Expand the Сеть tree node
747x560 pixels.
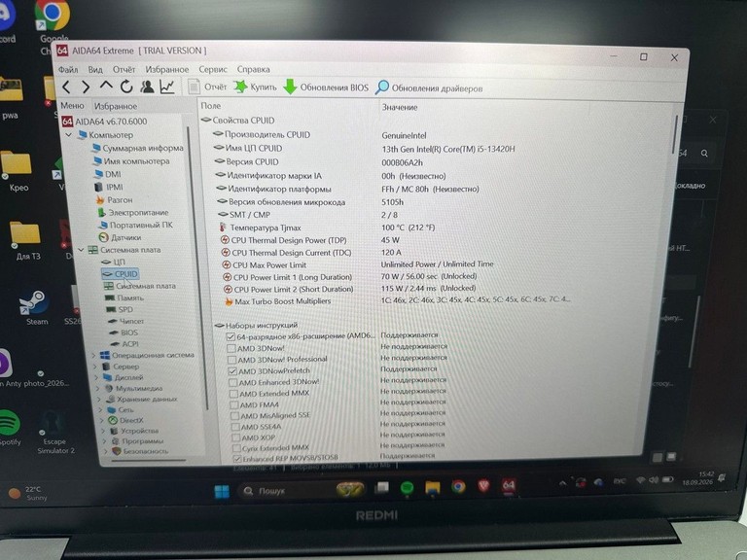click(x=101, y=409)
